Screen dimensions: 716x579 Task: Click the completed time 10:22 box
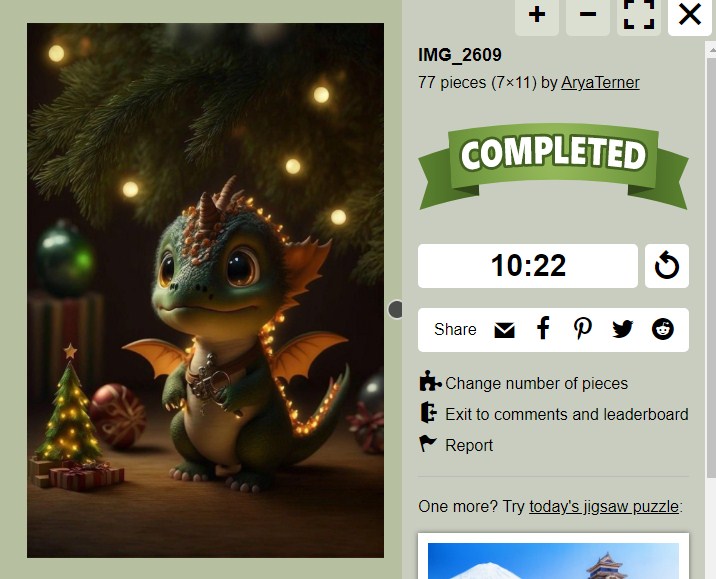[x=527, y=266]
